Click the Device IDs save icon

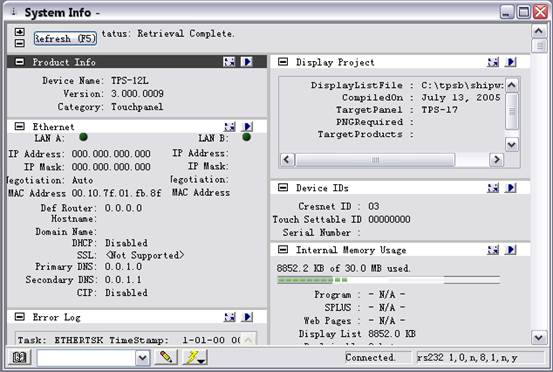click(493, 188)
